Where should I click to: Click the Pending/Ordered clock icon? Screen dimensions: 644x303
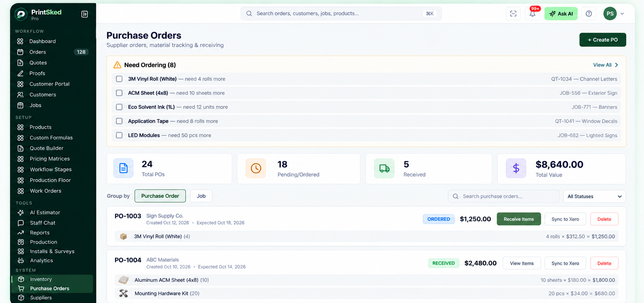pyautogui.click(x=256, y=168)
